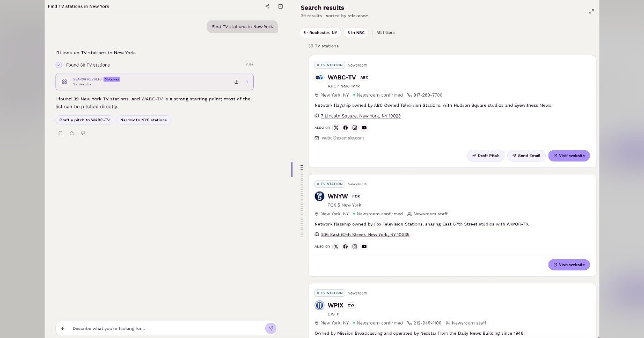Click the WPIX station logo
644x338 pixels.
(x=319, y=305)
